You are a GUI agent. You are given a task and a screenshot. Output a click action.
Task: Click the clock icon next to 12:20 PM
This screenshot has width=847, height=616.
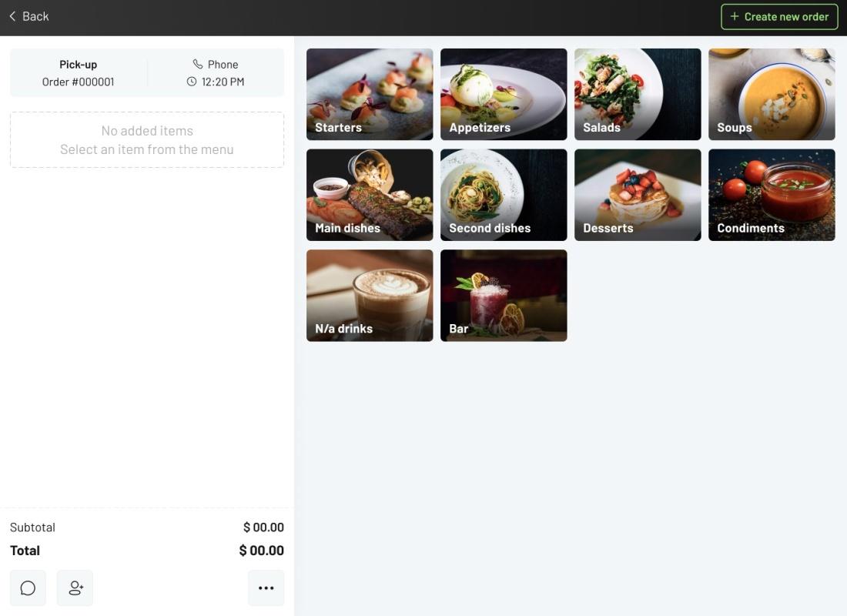click(192, 82)
